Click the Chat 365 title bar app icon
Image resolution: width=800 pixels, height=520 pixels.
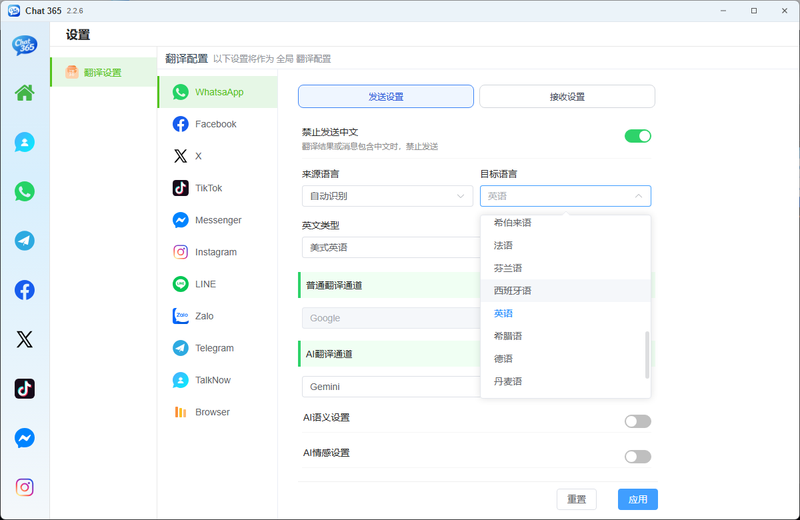(x=14, y=11)
